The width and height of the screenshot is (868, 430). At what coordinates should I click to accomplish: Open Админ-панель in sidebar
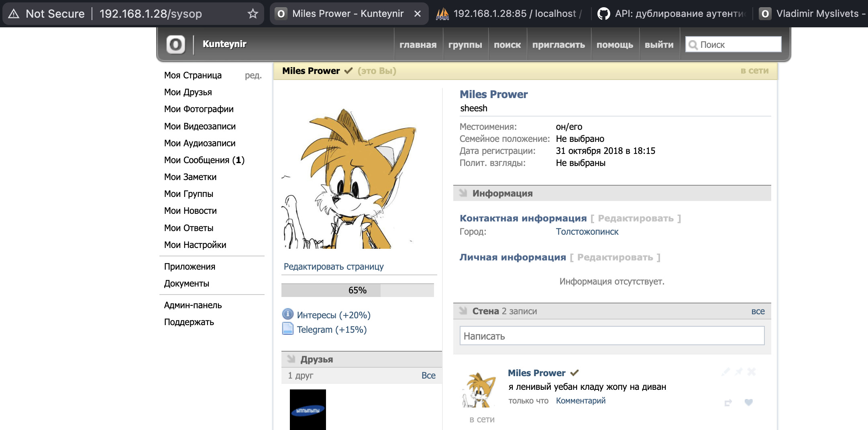193,305
